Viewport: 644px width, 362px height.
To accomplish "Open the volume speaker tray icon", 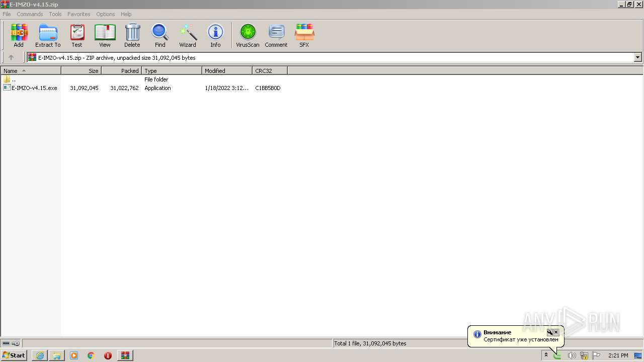I will tap(572, 355).
